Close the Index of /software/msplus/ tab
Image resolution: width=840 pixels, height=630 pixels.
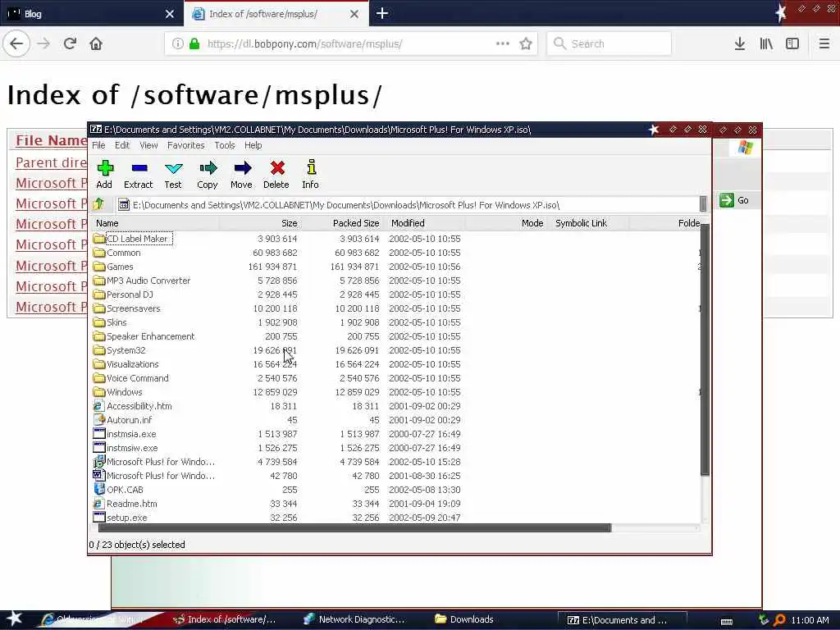click(354, 14)
